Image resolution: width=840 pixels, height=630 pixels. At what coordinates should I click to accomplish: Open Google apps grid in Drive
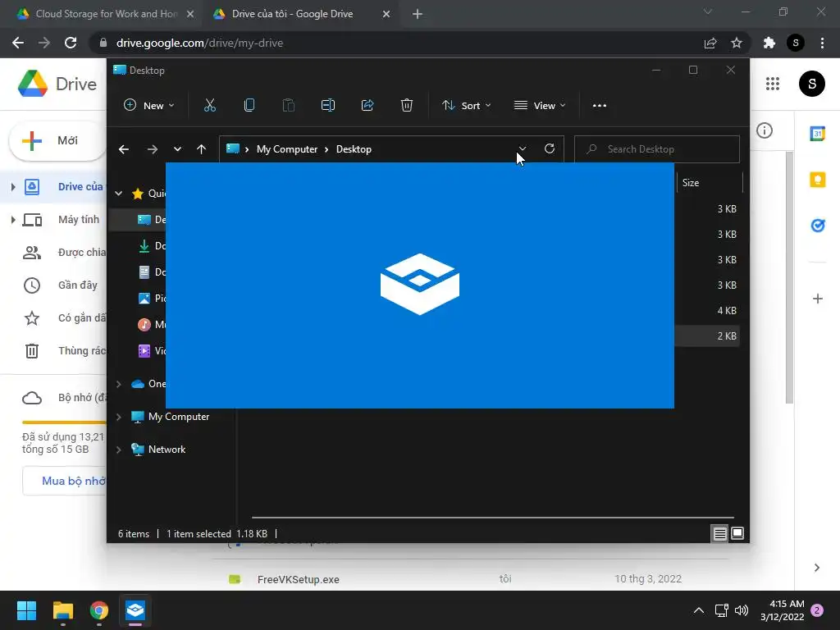[773, 84]
